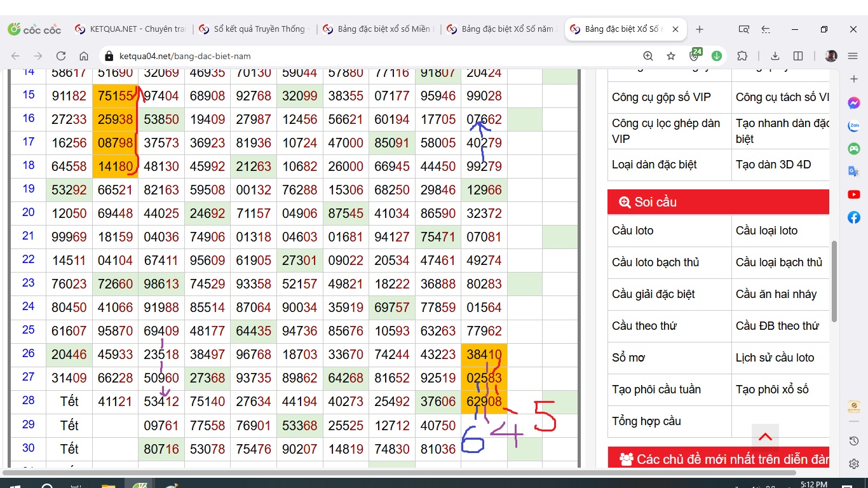Viewport: 868px width, 488px height.
Task: Switch to the KETQUA.NET tab
Action: pos(130,29)
